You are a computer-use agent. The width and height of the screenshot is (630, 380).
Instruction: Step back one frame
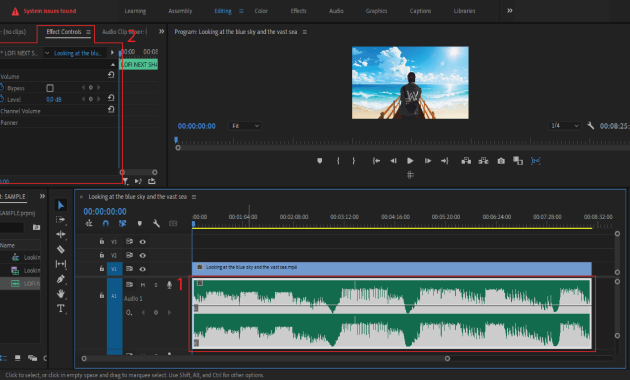click(393, 161)
